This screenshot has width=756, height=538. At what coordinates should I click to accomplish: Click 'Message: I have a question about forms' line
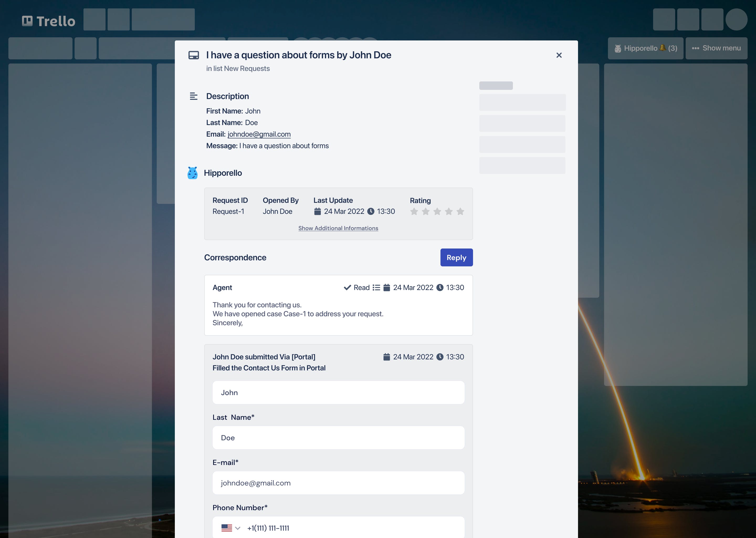tap(267, 146)
